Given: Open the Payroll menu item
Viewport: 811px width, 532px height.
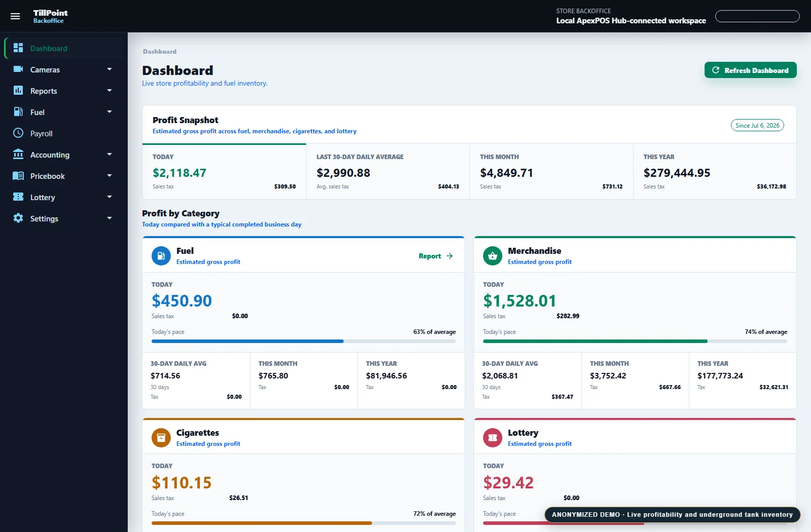Looking at the screenshot, I should (x=64, y=133).
